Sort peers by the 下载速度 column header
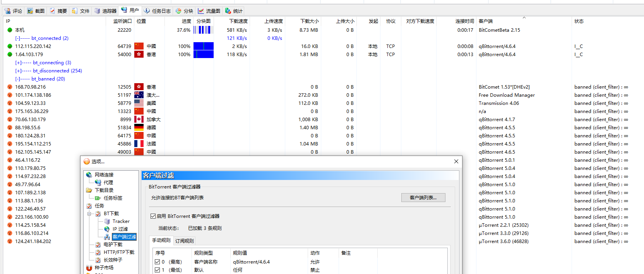The width and height of the screenshot is (644, 274). coord(232,21)
